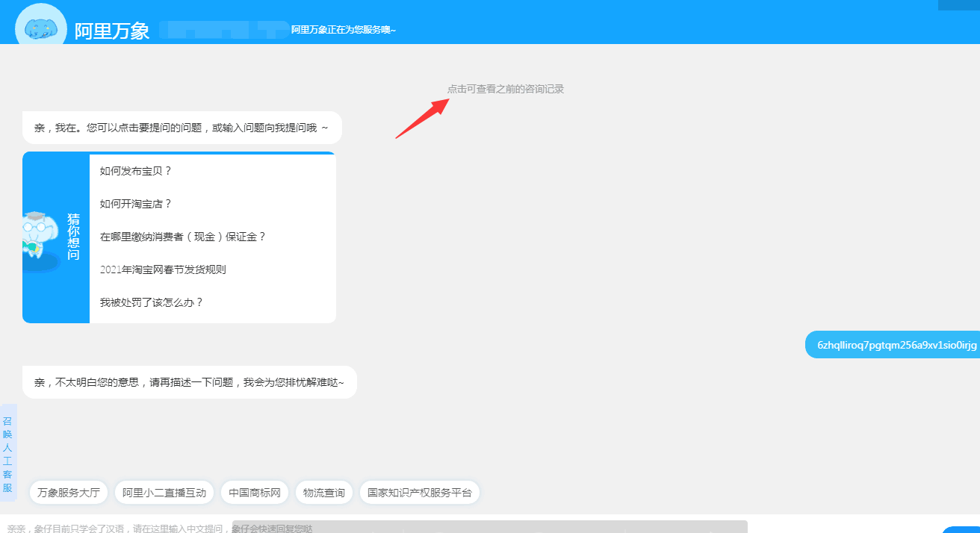Screen dimensions: 980x533
Task: Click the 万象服务大厅 shortcut button
Action: point(69,493)
